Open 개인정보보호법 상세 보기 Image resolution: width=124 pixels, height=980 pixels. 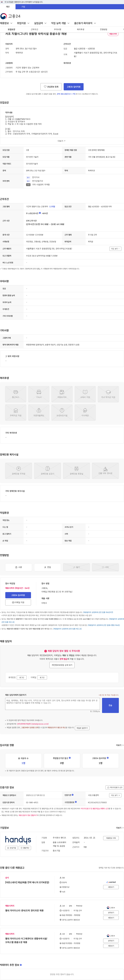click(62, 665)
